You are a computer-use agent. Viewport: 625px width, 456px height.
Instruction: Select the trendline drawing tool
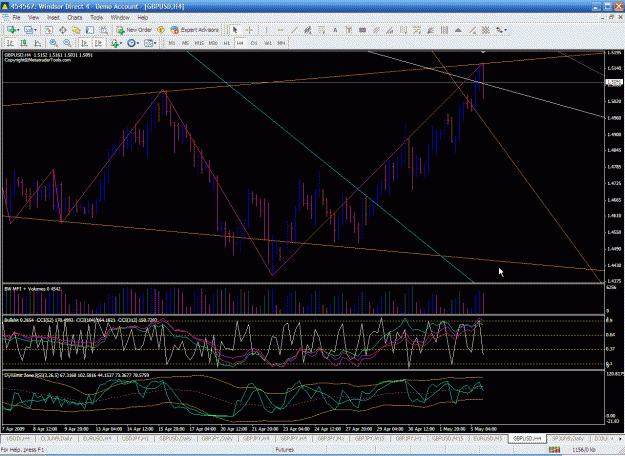pyautogui.click(x=294, y=30)
